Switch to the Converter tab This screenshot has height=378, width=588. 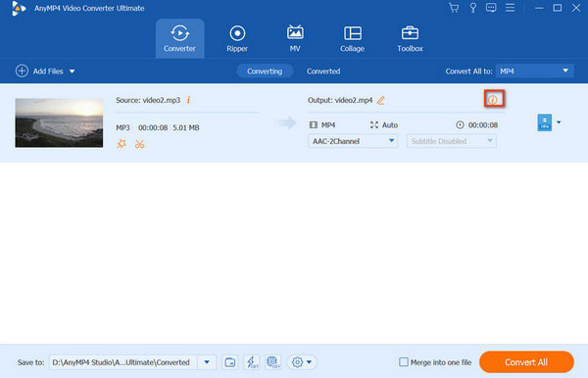click(179, 38)
